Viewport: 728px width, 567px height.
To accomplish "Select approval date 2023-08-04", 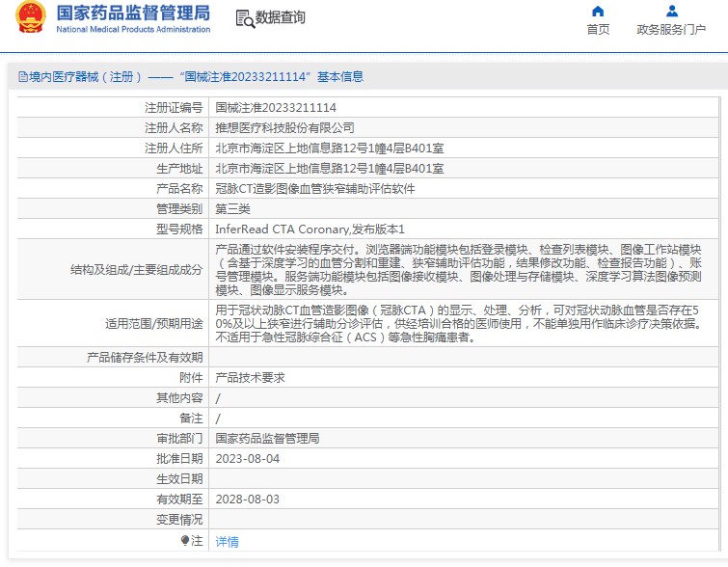I will pyautogui.click(x=248, y=459).
